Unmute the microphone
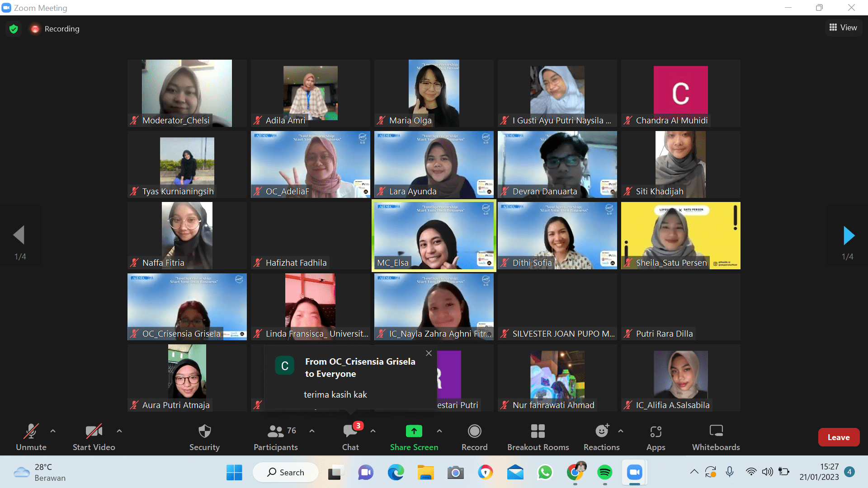Screen dimensions: 868x488 coord(31,436)
